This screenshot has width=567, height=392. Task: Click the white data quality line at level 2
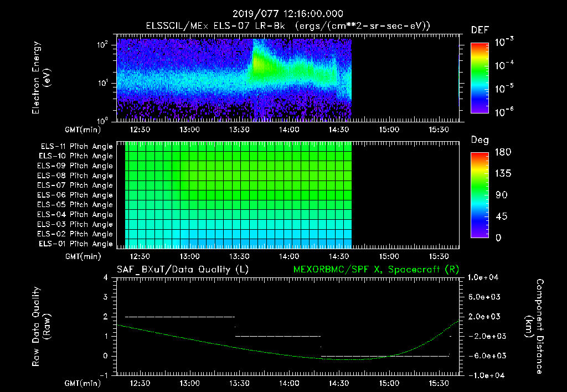tap(180, 317)
